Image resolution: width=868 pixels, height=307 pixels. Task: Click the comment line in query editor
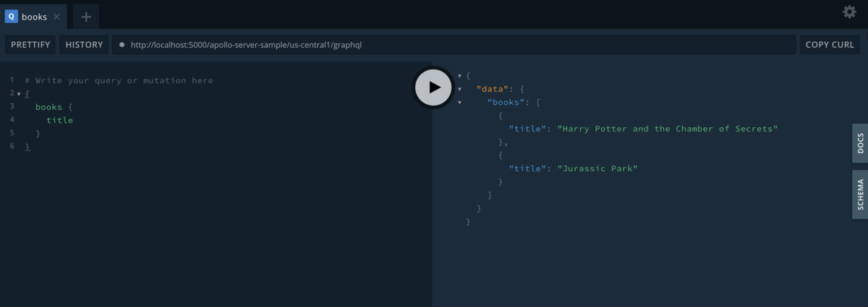pos(119,80)
